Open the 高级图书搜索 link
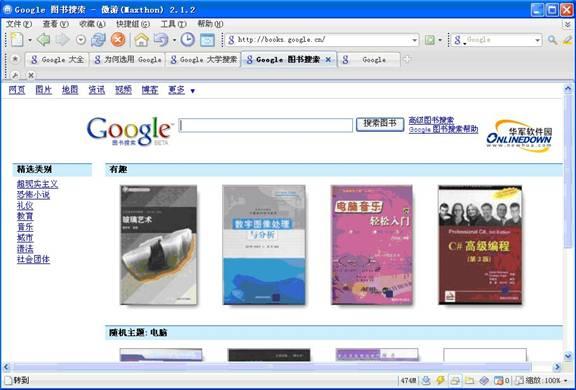 431,120
